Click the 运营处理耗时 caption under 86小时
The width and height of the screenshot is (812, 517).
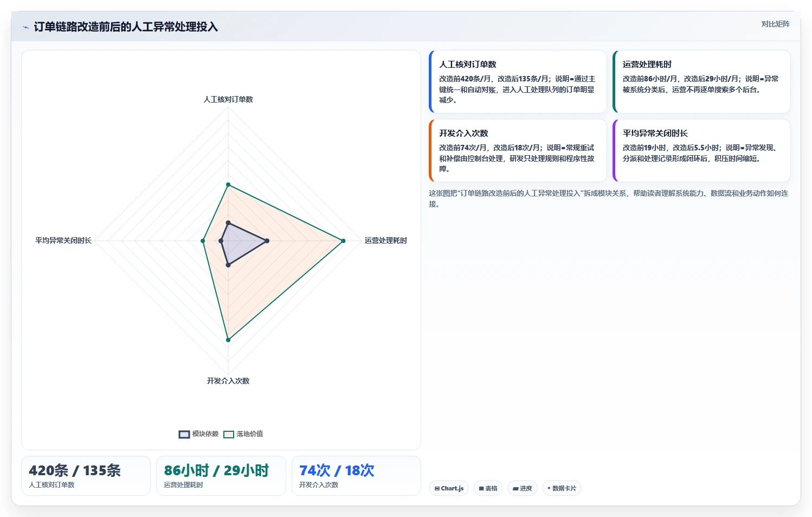click(x=183, y=485)
